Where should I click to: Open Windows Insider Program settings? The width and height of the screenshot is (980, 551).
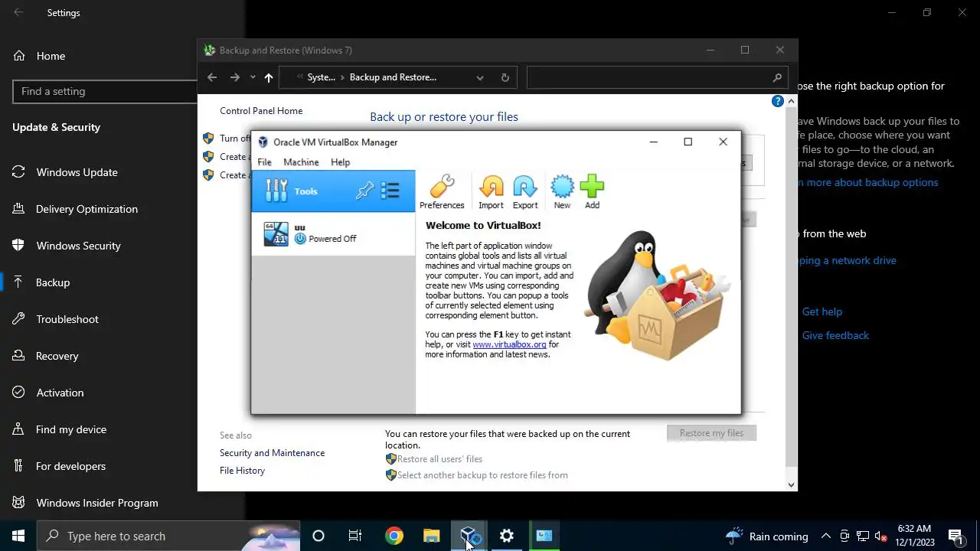(x=97, y=503)
